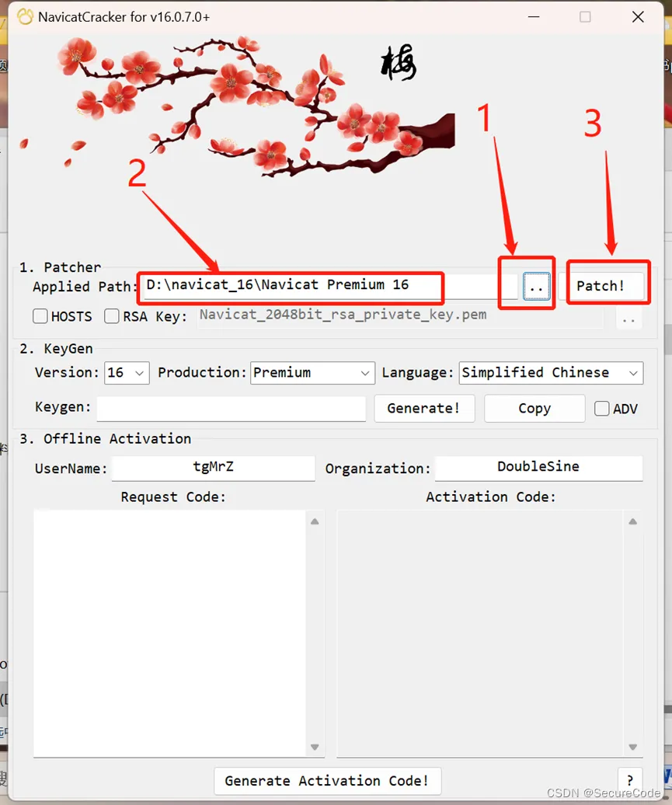Edit the Applied Path text field
Screen dimensions: 672x805
pos(331,285)
